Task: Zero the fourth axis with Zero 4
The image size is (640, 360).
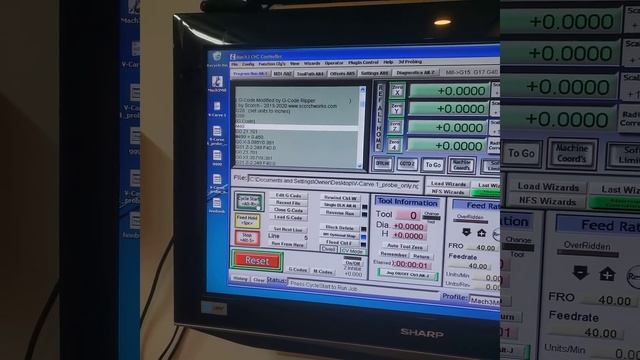Action: 394,145
